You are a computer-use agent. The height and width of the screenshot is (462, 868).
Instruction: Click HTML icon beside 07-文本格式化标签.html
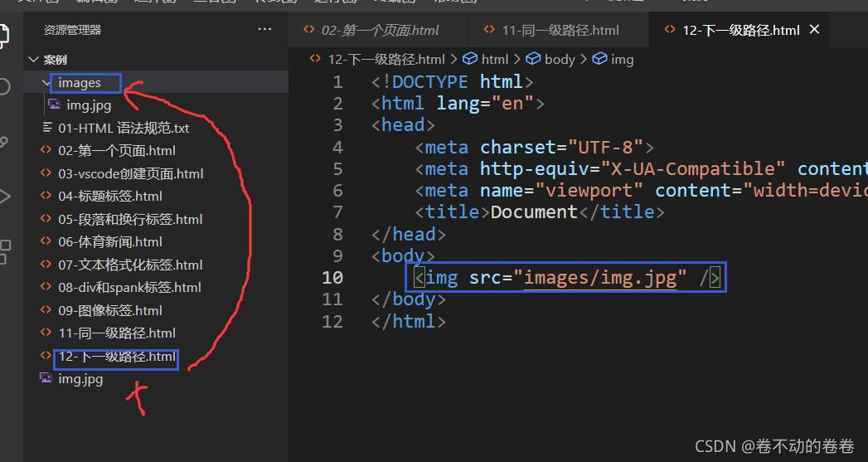(46, 264)
